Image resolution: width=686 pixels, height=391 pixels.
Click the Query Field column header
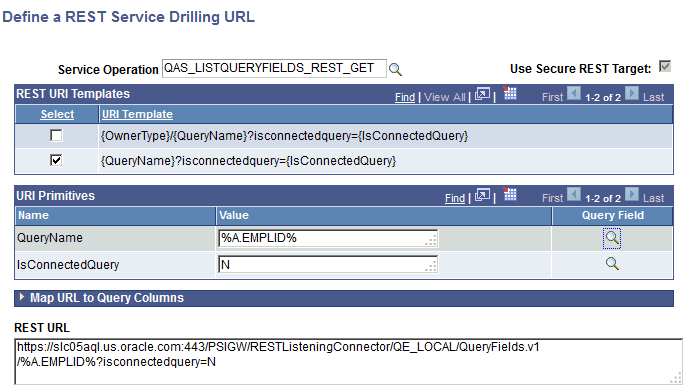pos(612,215)
